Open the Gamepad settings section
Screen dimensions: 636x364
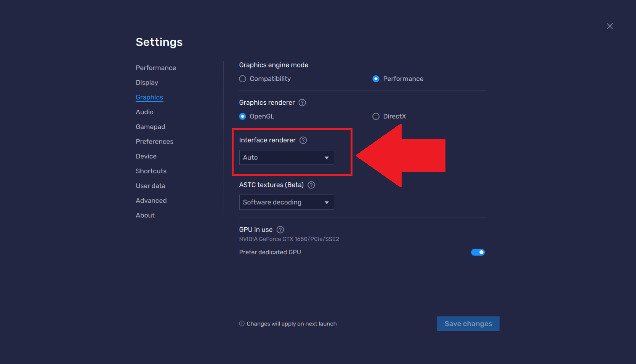pyautogui.click(x=151, y=127)
